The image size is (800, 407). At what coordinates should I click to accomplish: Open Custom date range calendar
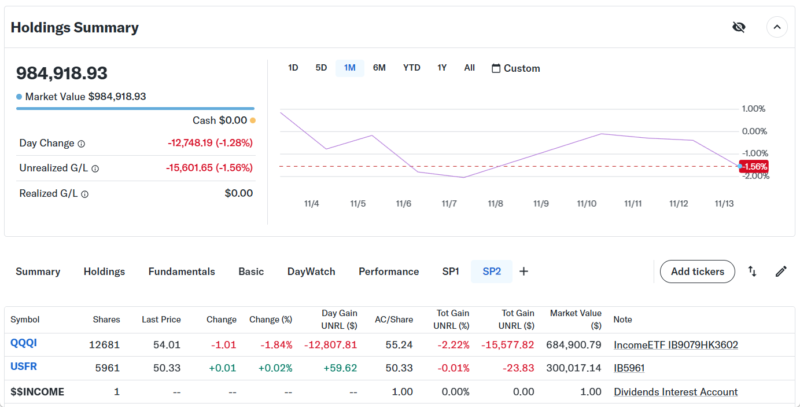point(515,68)
